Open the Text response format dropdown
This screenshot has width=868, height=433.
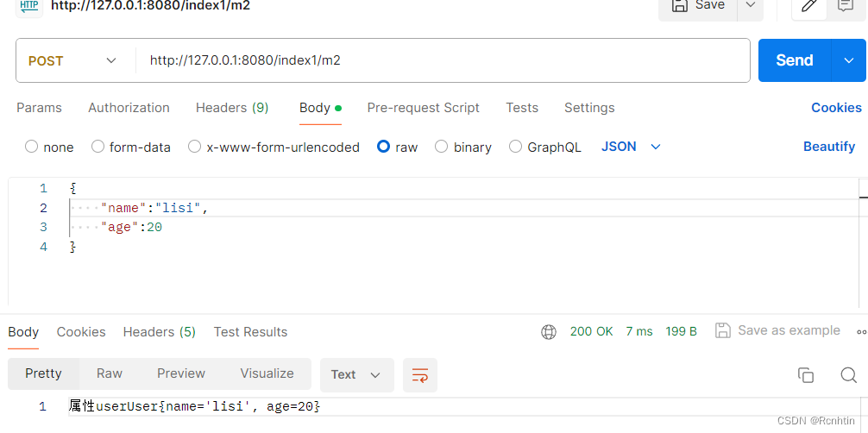click(x=356, y=375)
